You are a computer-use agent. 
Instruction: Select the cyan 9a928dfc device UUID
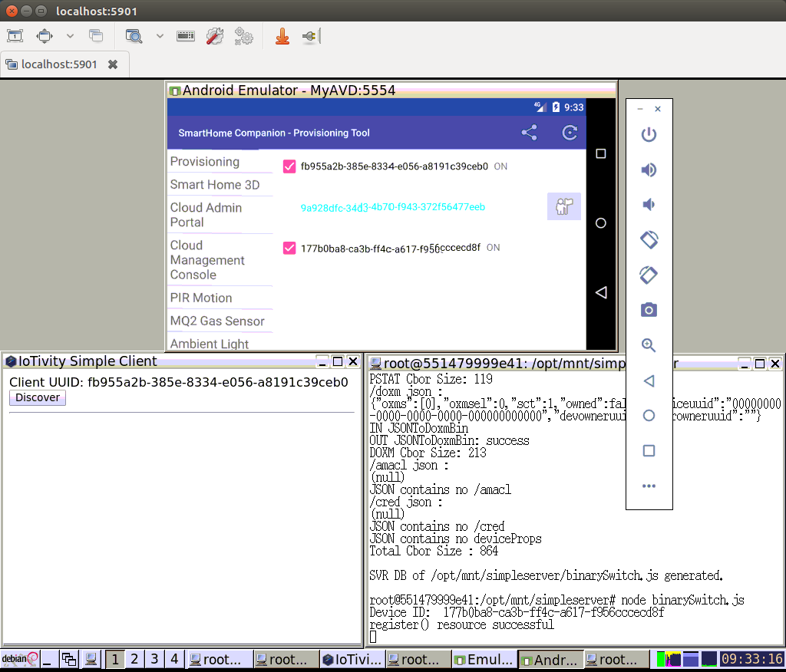point(392,207)
